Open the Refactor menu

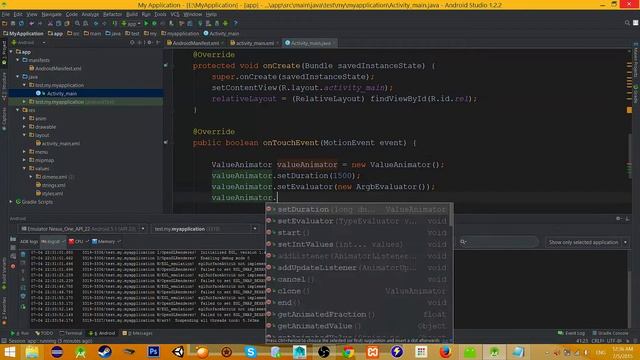tap(112, 14)
